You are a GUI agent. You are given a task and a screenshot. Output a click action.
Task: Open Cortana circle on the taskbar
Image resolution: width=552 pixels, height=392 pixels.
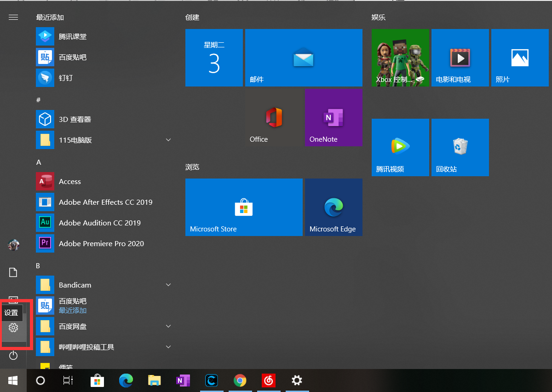click(x=40, y=380)
